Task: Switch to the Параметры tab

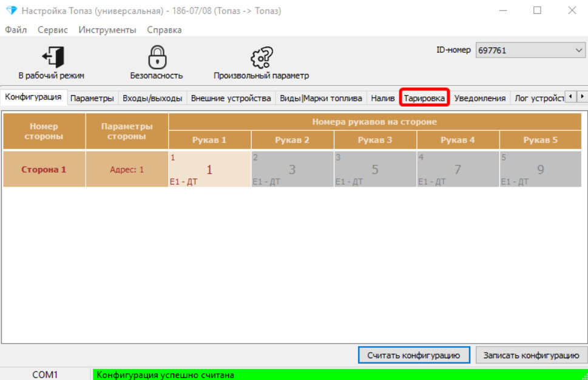Action: [x=92, y=98]
